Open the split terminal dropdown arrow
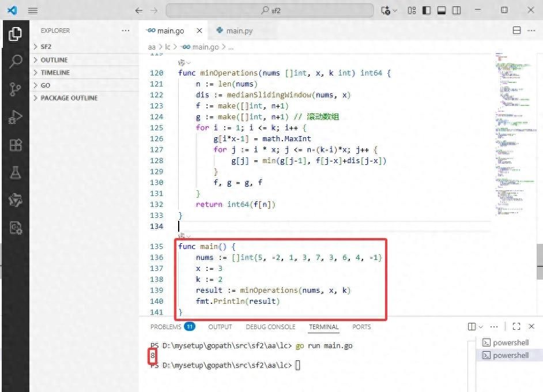 tap(480, 327)
